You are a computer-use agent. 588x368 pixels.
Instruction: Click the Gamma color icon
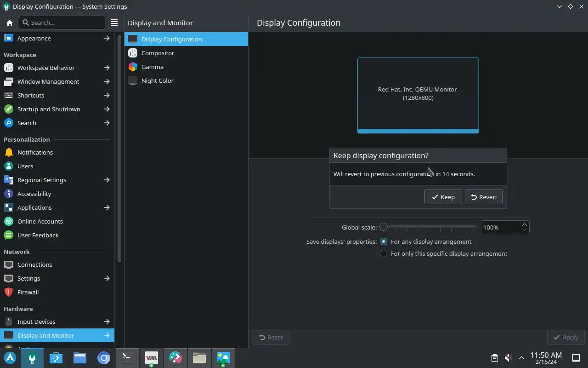(133, 67)
